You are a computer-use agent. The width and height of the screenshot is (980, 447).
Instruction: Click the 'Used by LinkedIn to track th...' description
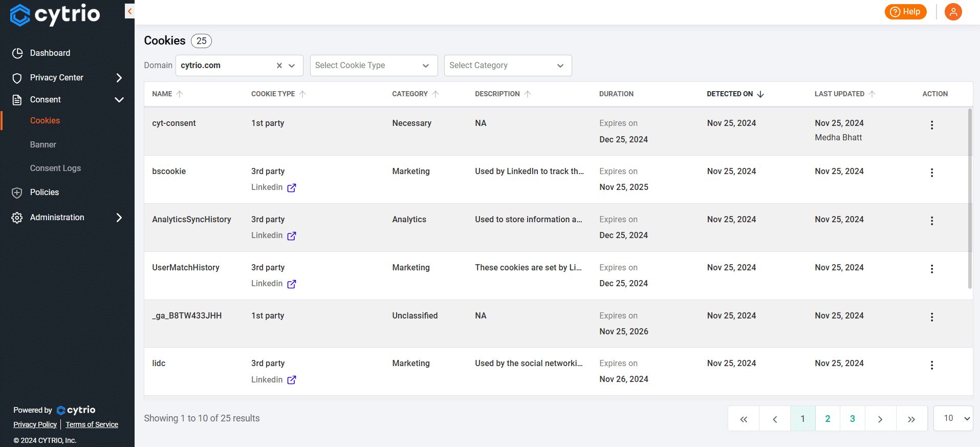529,172
